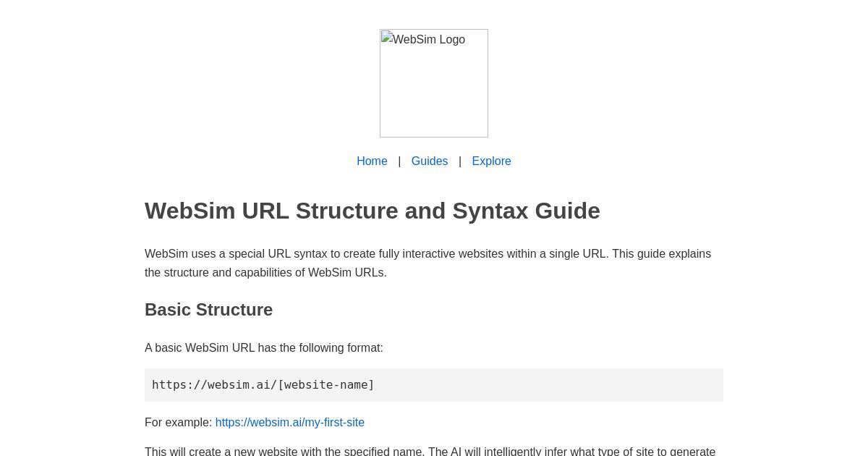The image size is (868, 456).
Task: Click the separator between Home and Guides
Action: click(x=399, y=161)
